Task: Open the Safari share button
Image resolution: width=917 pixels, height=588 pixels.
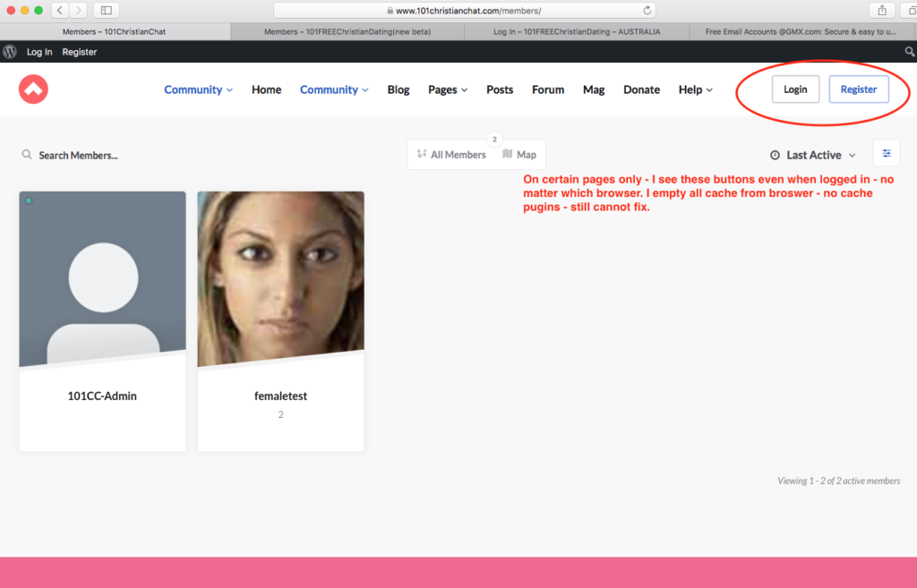Action: (x=882, y=11)
